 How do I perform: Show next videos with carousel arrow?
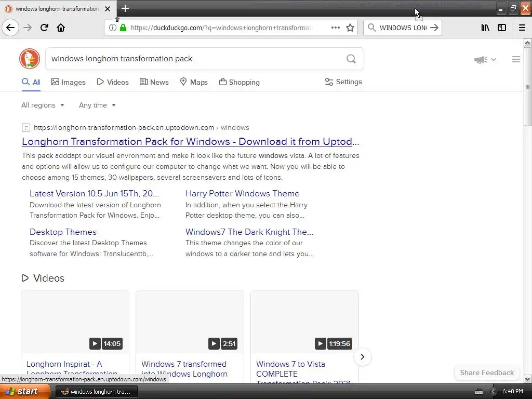(x=362, y=357)
